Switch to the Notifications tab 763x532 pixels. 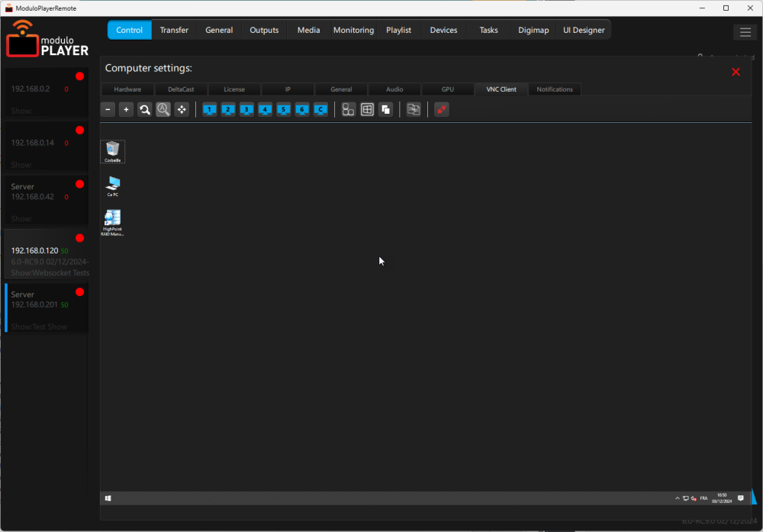point(555,89)
